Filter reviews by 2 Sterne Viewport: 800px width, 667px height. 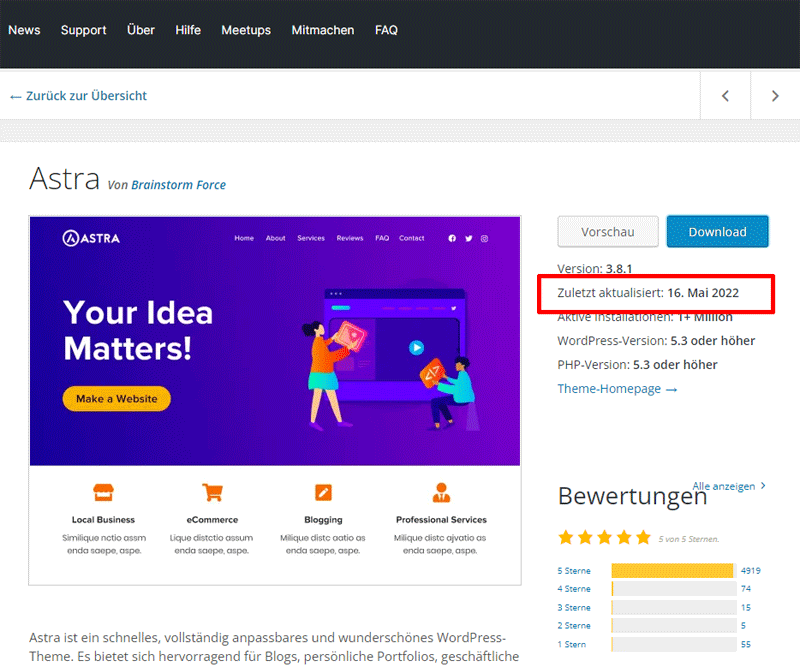click(x=574, y=625)
